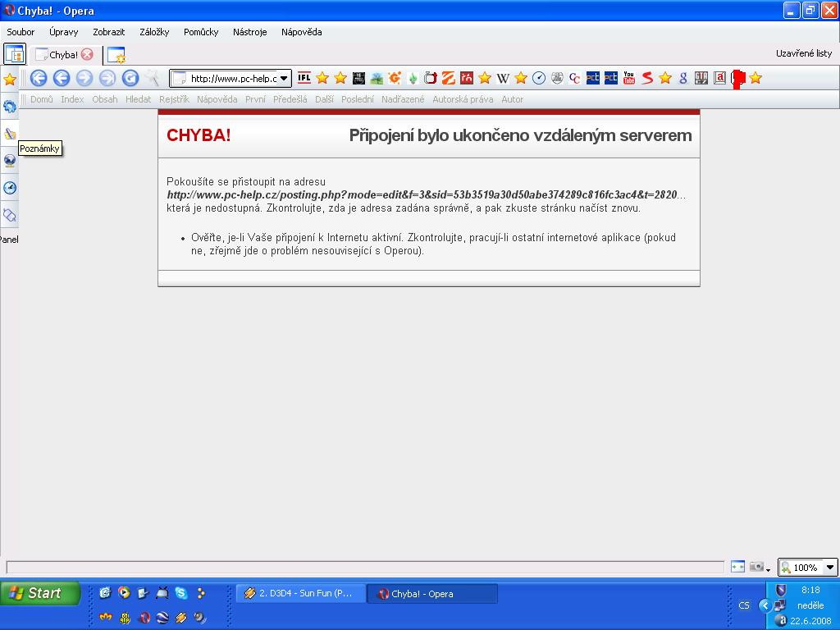Open the YouTube bookmark in toolbar

click(x=629, y=78)
